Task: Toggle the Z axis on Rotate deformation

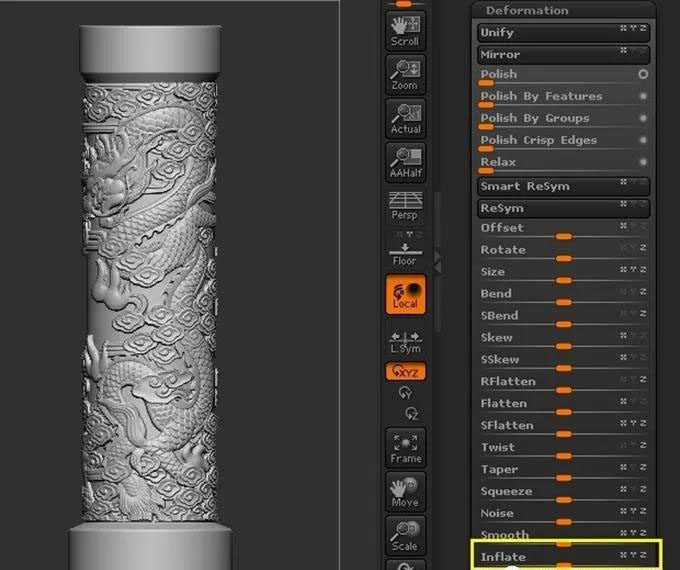Action: pos(643,247)
